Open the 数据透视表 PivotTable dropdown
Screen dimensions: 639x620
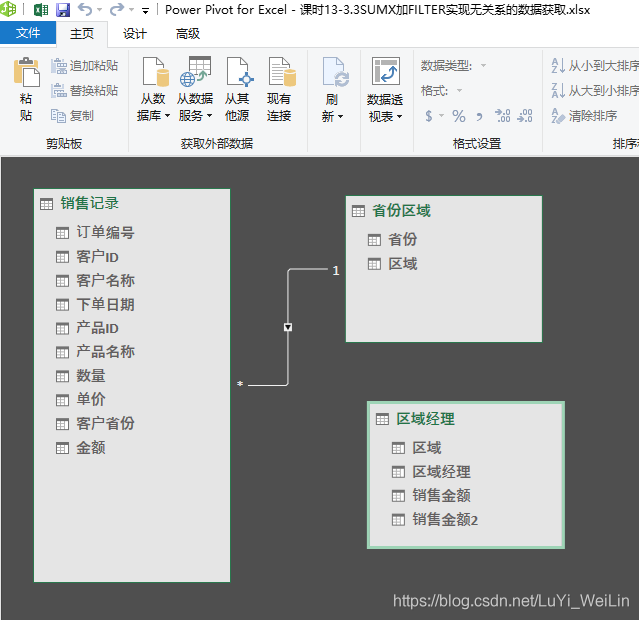point(399,117)
